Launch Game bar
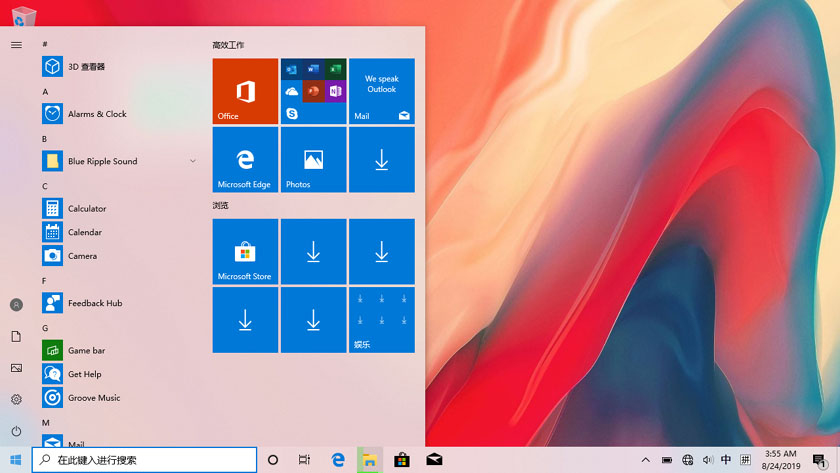This screenshot has width=840, height=473. (x=119, y=350)
